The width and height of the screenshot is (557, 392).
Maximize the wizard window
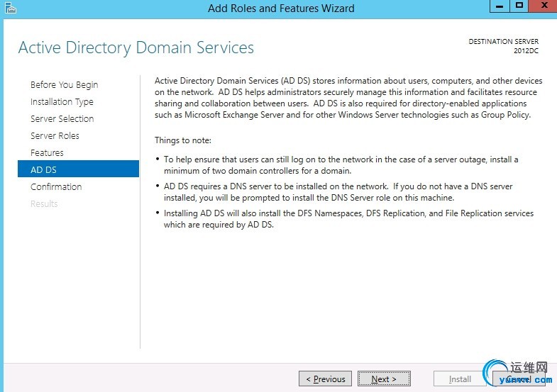519,6
